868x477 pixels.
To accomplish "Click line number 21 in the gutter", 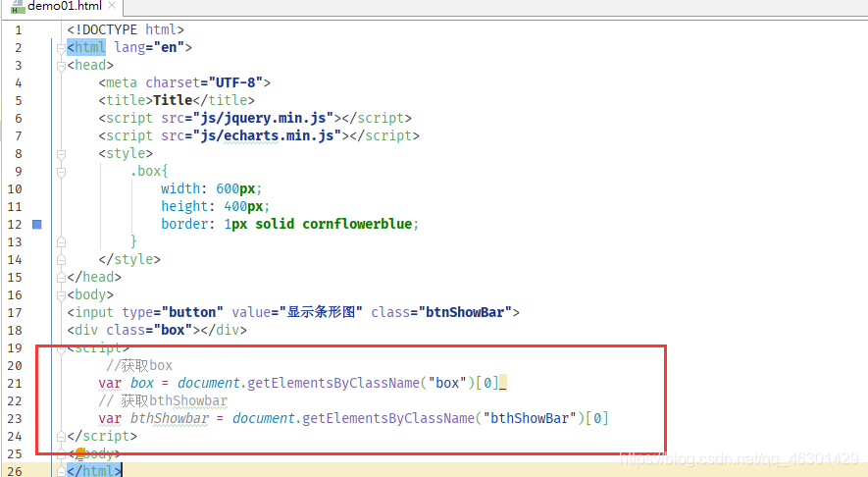I will pos(15,384).
